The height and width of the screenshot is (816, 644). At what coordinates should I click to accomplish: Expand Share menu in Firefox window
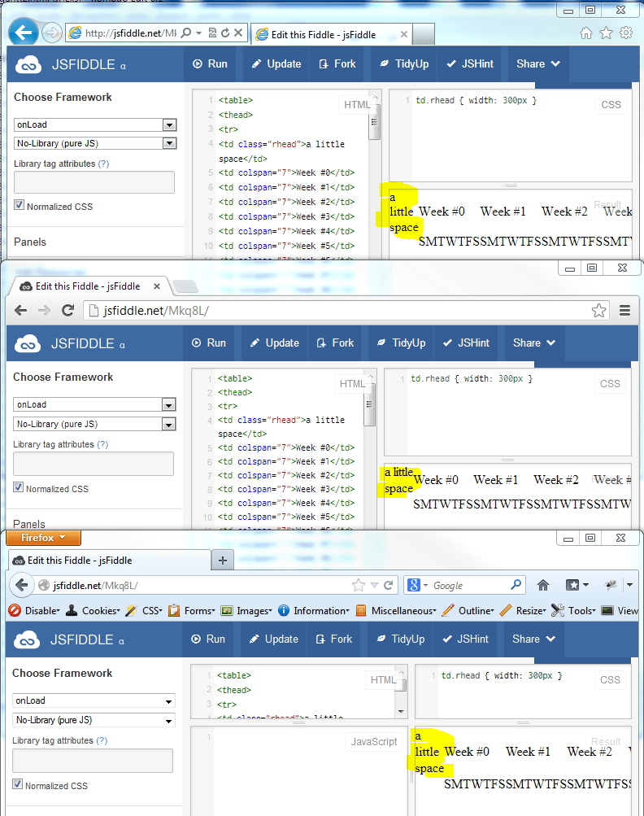click(x=533, y=639)
